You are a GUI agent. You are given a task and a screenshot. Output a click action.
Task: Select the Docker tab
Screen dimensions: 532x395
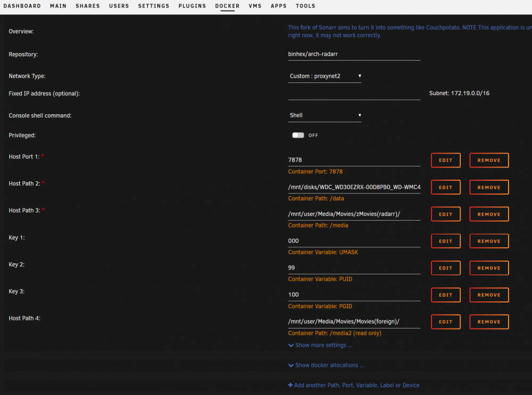tap(227, 6)
